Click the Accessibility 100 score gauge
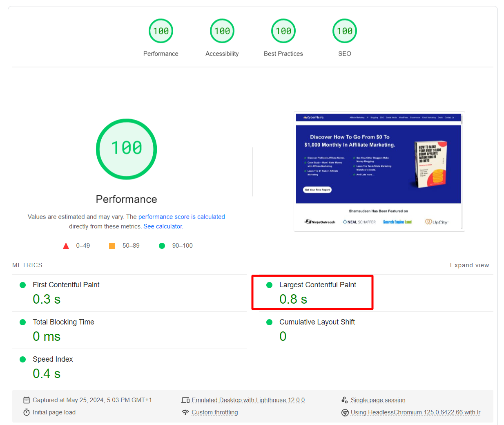 (x=222, y=31)
